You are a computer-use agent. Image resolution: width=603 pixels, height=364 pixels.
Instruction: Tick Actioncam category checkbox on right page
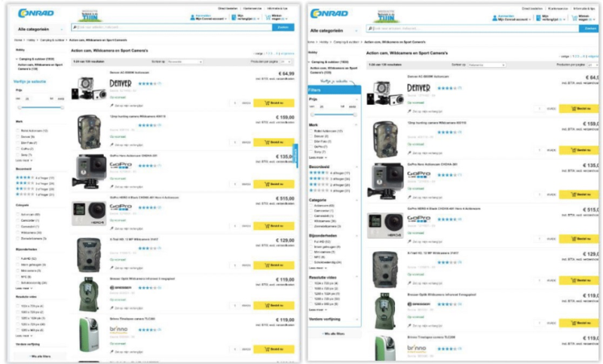point(311,206)
